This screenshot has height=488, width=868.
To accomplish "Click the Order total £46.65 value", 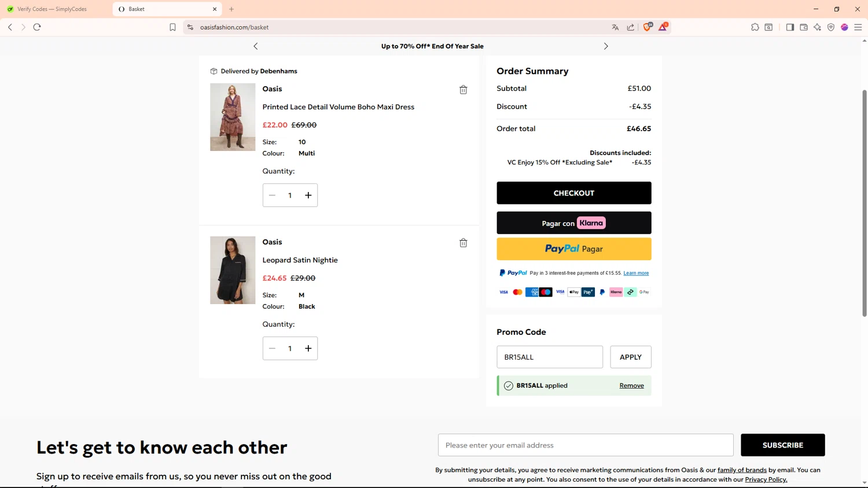I will click(x=639, y=128).
